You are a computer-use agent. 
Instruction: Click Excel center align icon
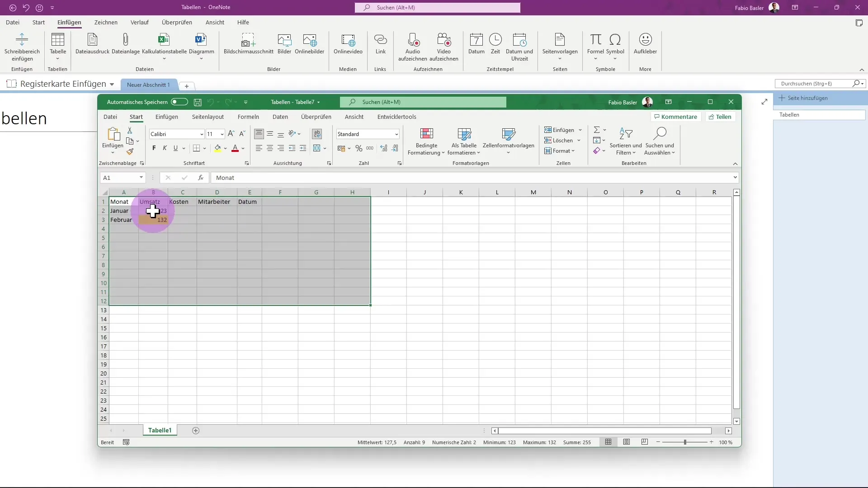coord(270,148)
